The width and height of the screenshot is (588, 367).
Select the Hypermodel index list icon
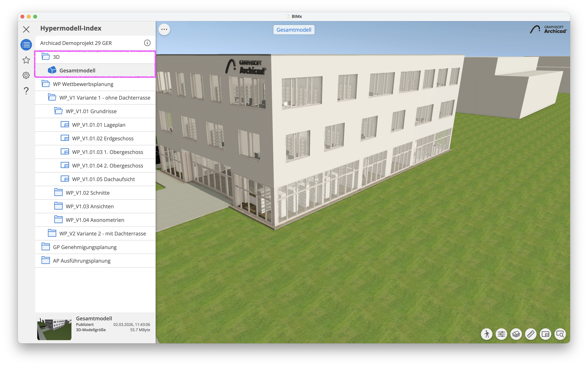(x=26, y=45)
